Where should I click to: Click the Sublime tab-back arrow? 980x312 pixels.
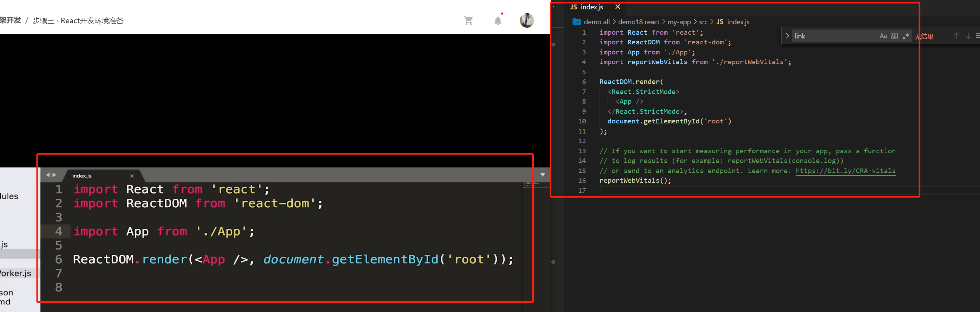[x=48, y=175]
